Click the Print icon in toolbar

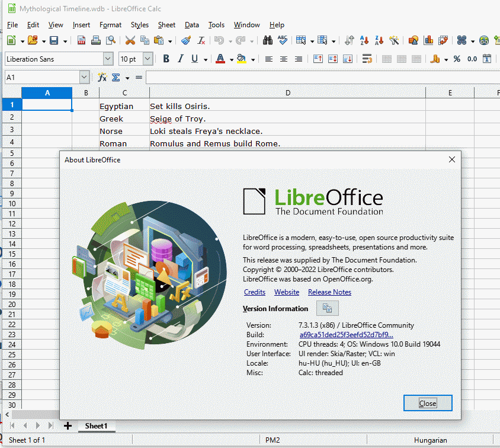pos(96,40)
